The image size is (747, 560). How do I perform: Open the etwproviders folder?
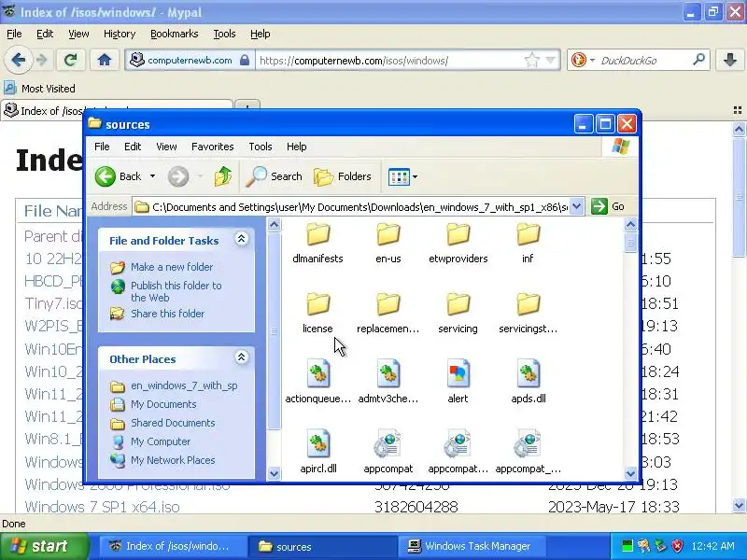(458, 243)
